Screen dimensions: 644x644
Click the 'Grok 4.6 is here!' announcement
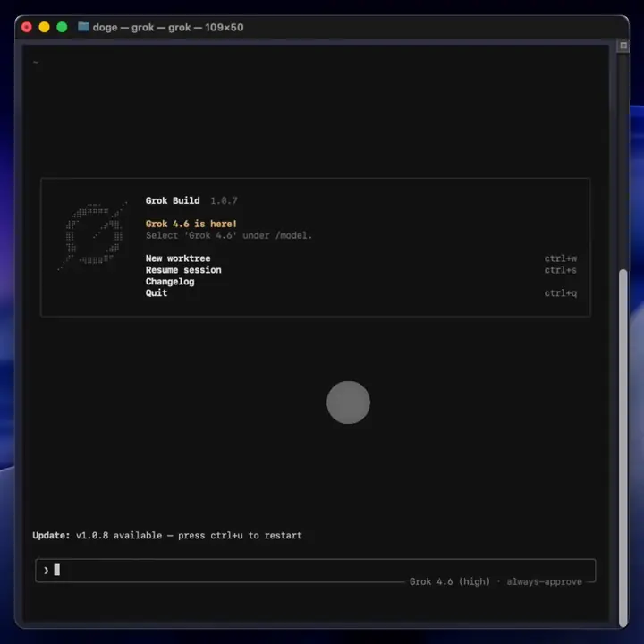(191, 224)
